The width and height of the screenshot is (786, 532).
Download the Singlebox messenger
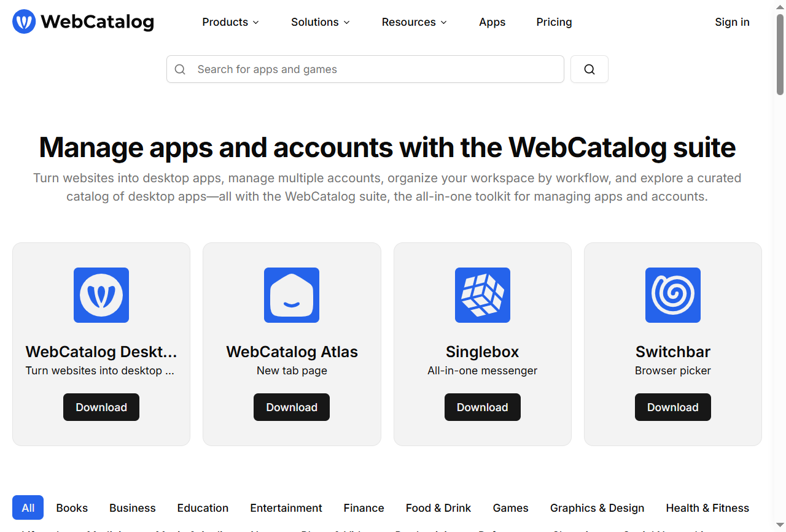[482, 407]
